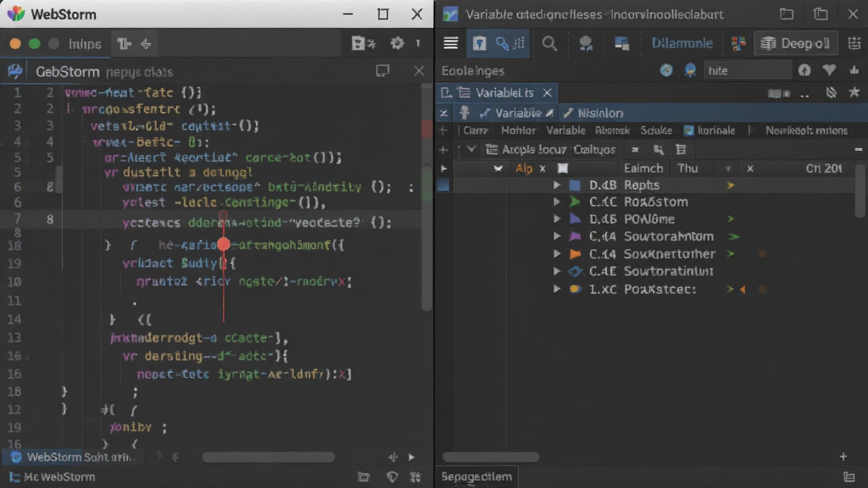This screenshot has width=868, height=488.
Task: Click the split-window icon in GebStorm tab bar
Action: tap(382, 71)
